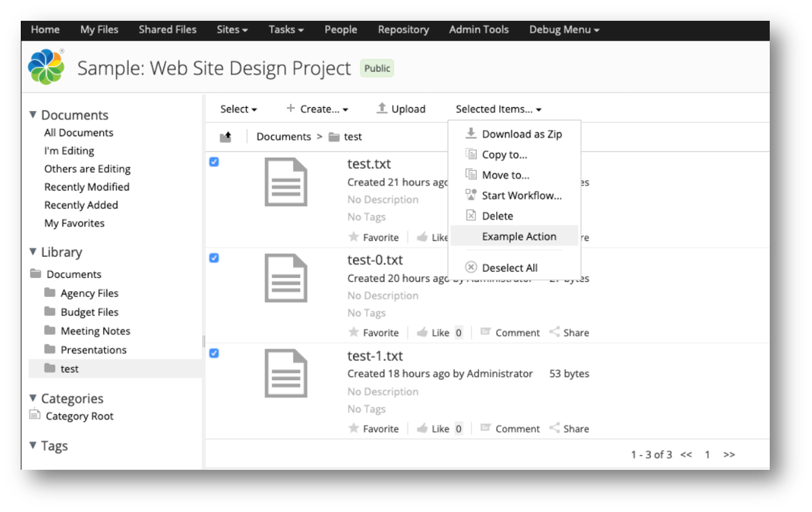Click the Like thumb for test-1.txt
This screenshot has height=512, width=812.
coord(422,428)
